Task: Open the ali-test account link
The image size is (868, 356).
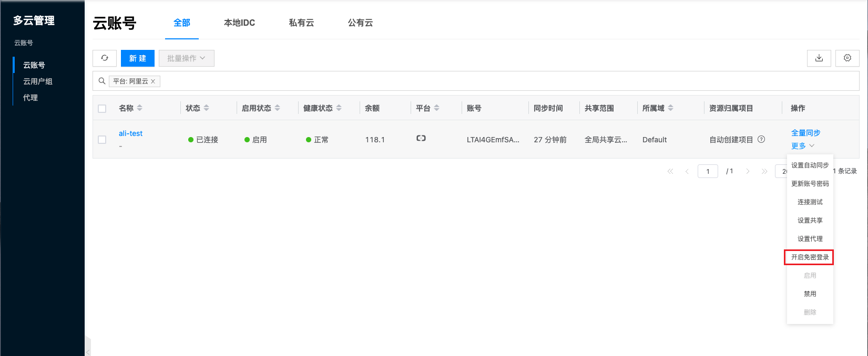Action: pos(130,133)
